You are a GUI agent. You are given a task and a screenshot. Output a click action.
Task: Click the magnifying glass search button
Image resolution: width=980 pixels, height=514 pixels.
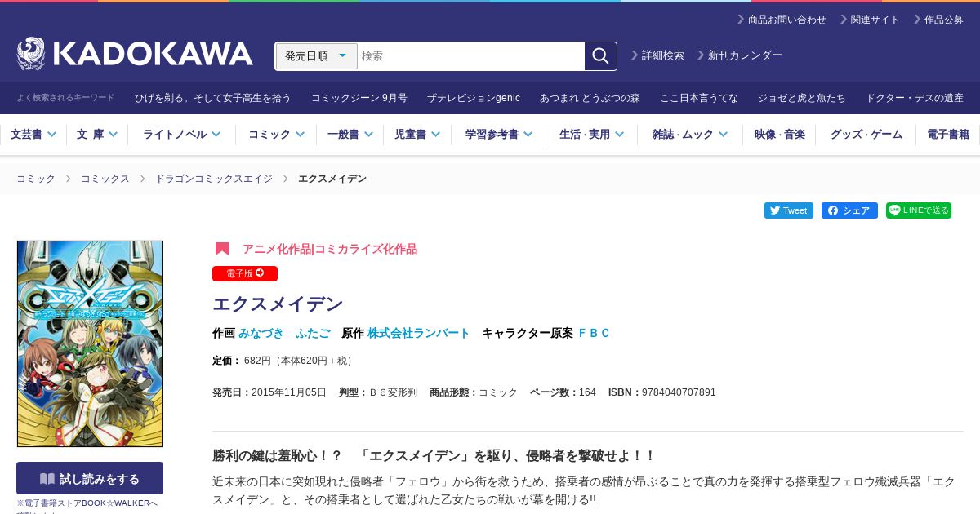tap(600, 56)
